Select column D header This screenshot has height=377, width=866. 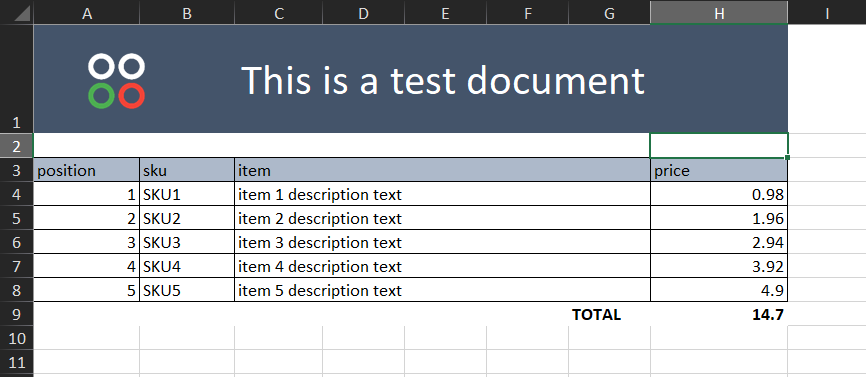click(x=363, y=12)
